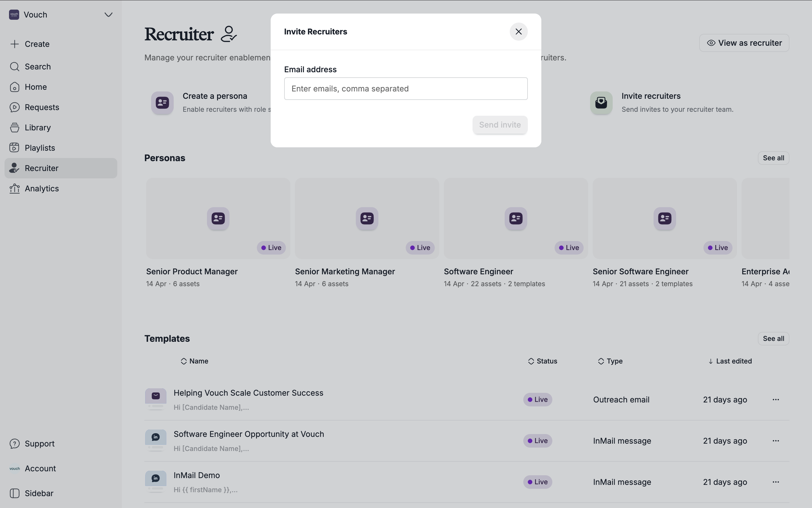812x508 pixels.
Task: Click Outreach email type cell
Action: click(621, 400)
